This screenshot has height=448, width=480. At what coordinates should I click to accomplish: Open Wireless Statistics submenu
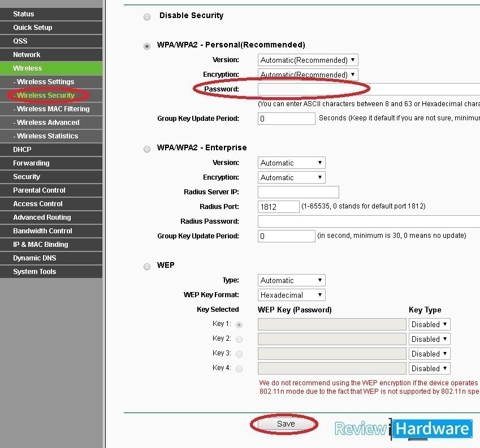click(x=51, y=136)
